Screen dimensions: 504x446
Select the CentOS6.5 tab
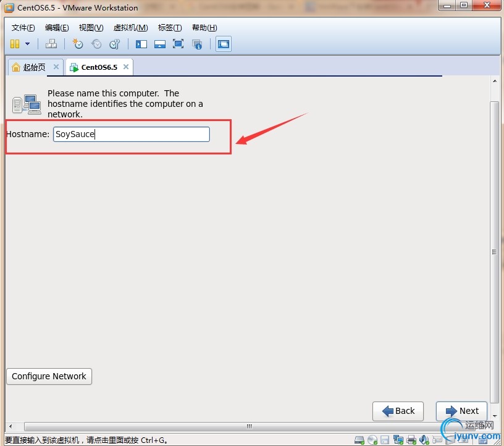point(99,67)
